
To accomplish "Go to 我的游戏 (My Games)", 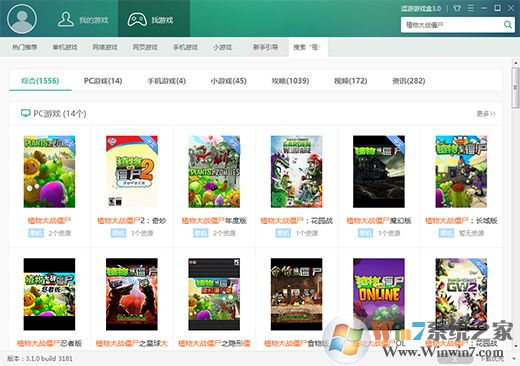I will tap(83, 20).
